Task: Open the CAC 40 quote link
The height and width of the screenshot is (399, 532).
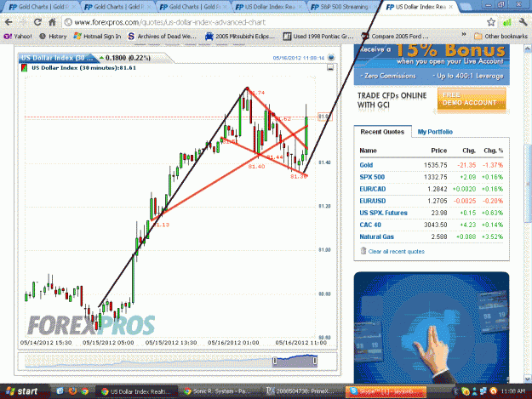Action: coord(370,225)
